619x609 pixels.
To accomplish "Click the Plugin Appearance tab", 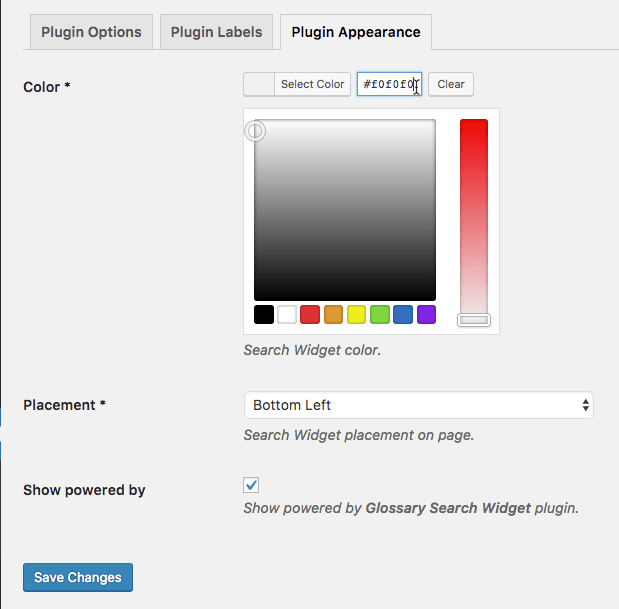I will (x=356, y=32).
